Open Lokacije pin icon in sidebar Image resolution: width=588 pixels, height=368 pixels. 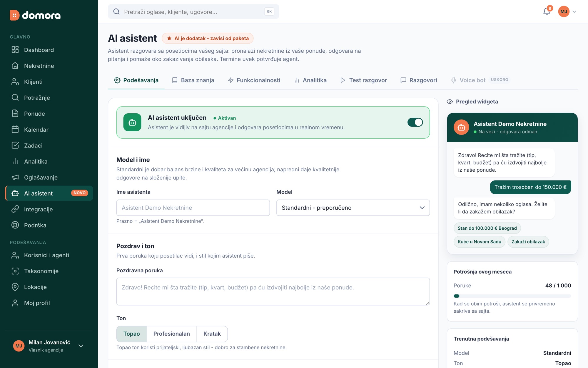click(15, 287)
